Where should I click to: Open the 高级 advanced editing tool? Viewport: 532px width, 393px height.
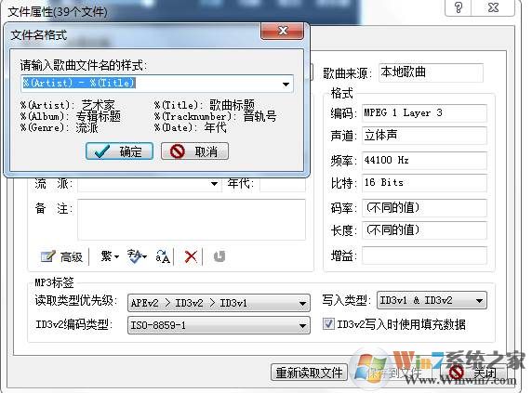(61, 256)
